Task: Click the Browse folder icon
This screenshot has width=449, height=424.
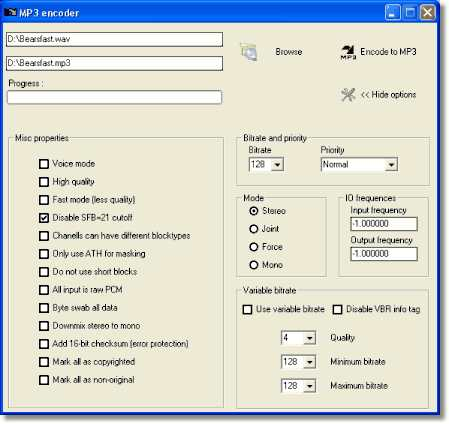Action: click(x=249, y=52)
